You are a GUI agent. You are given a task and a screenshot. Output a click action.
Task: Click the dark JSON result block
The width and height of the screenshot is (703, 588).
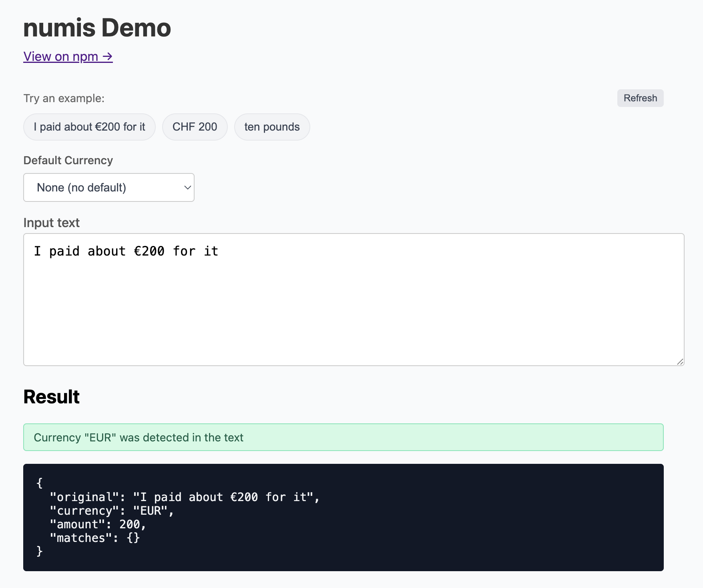343,517
